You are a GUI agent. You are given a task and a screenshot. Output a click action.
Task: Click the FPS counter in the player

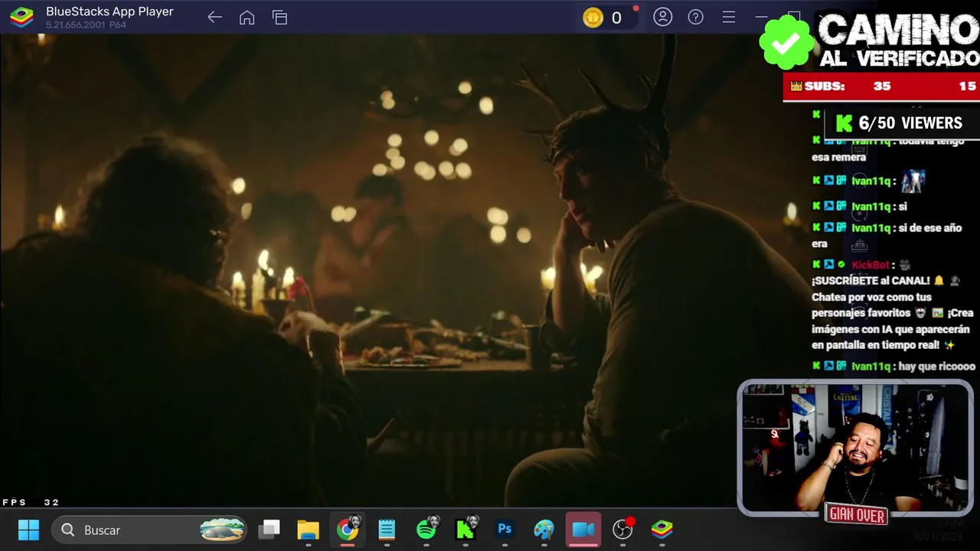point(31,502)
